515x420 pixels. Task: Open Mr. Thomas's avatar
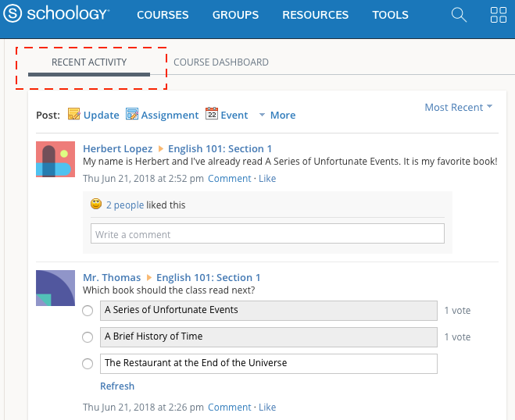[x=55, y=288]
